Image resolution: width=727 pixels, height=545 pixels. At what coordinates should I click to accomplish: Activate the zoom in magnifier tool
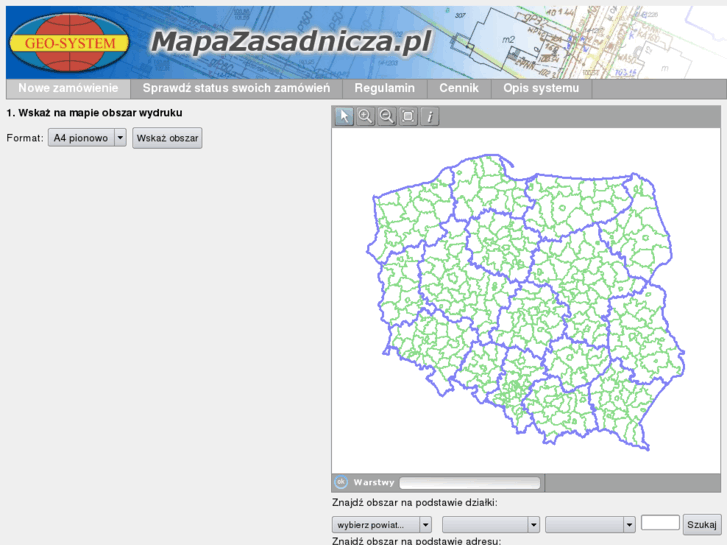tap(365, 116)
